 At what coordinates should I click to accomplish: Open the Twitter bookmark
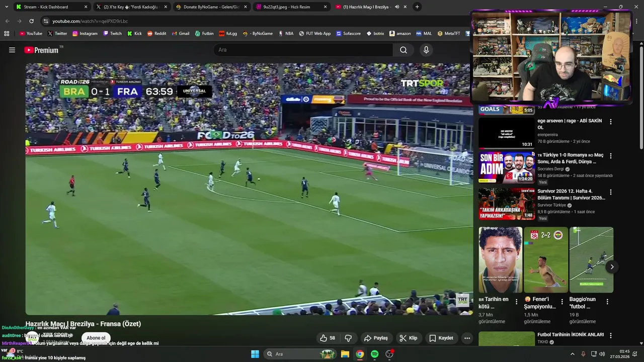[x=57, y=34]
